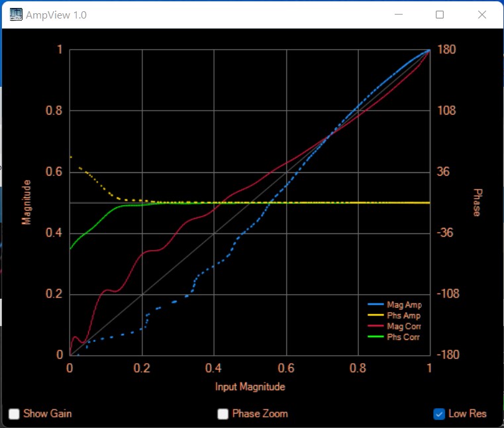Click the 0.6 tick on the x-axis
The width and height of the screenshot is (504, 428).
286,368
